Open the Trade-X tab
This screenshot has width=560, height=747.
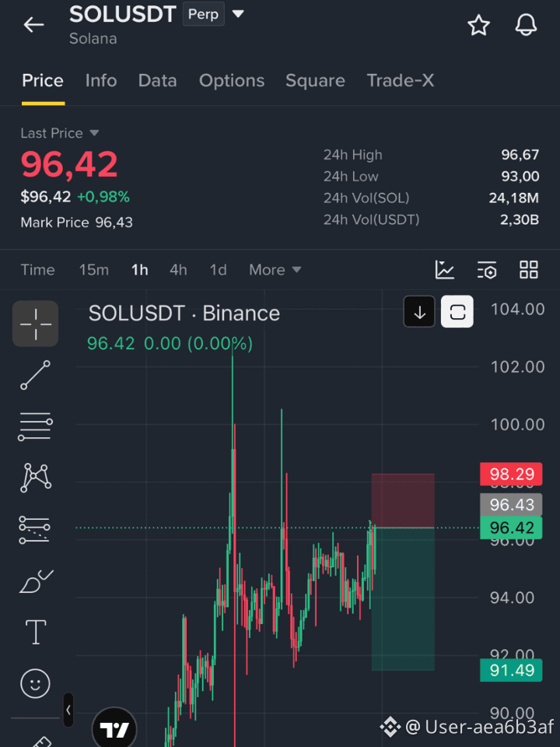point(401,80)
